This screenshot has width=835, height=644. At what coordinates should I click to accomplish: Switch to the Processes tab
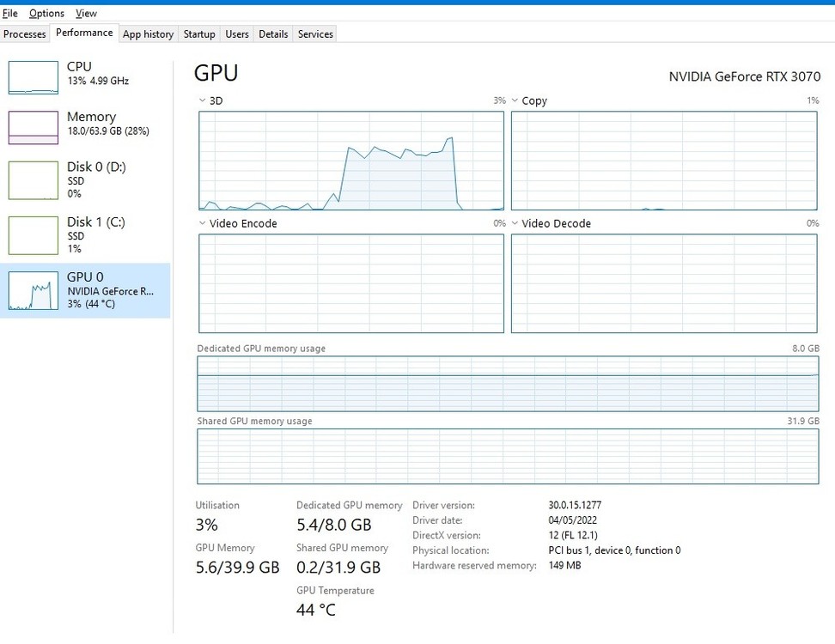(x=25, y=34)
